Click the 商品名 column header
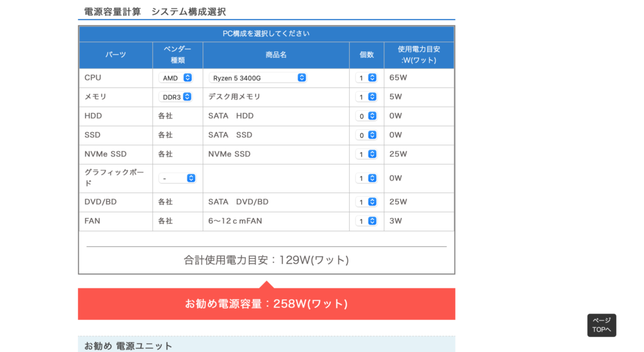 (275, 55)
